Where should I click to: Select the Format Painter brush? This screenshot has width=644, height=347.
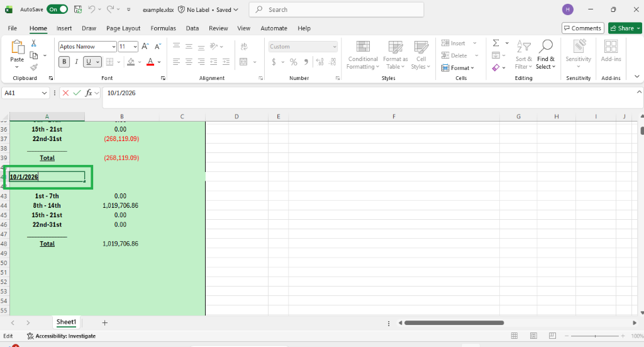[34, 67]
